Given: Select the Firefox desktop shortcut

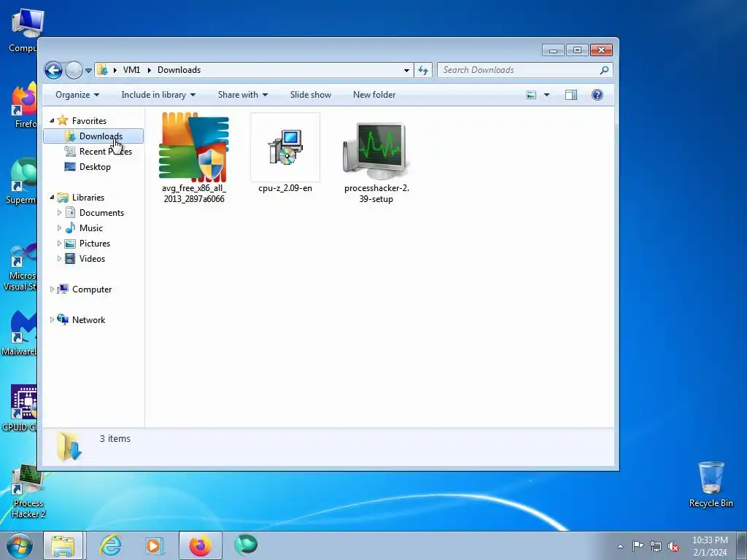Looking at the screenshot, I should pos(24,106).
